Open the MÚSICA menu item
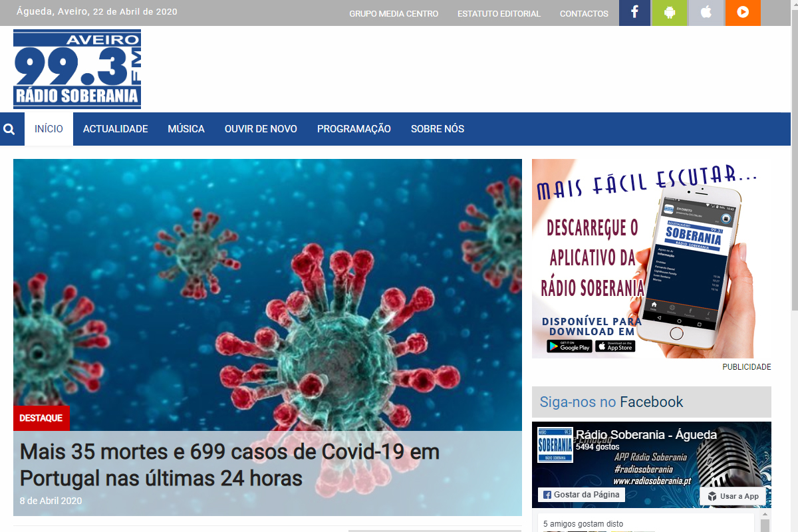798x532 pixels. tap(186, 129)
